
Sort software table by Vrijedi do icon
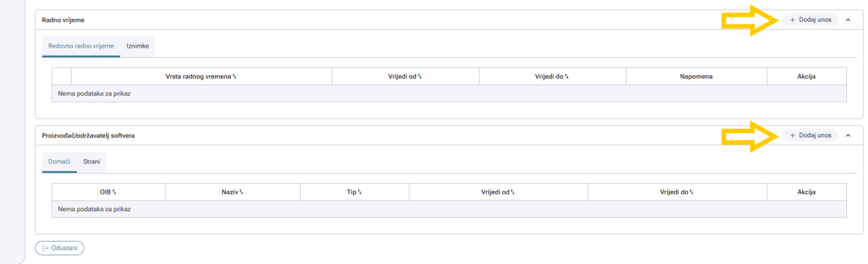[692, 192]
